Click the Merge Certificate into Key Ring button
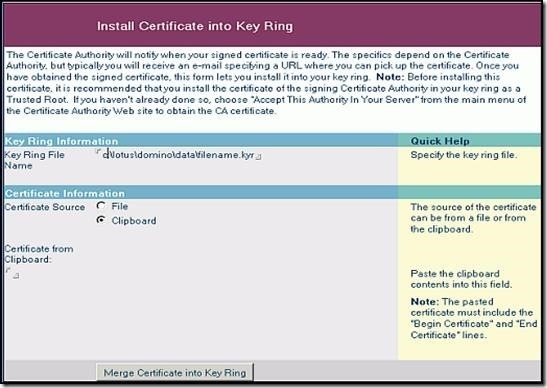Viewport: 547px width, 388px height. (175, 372)
